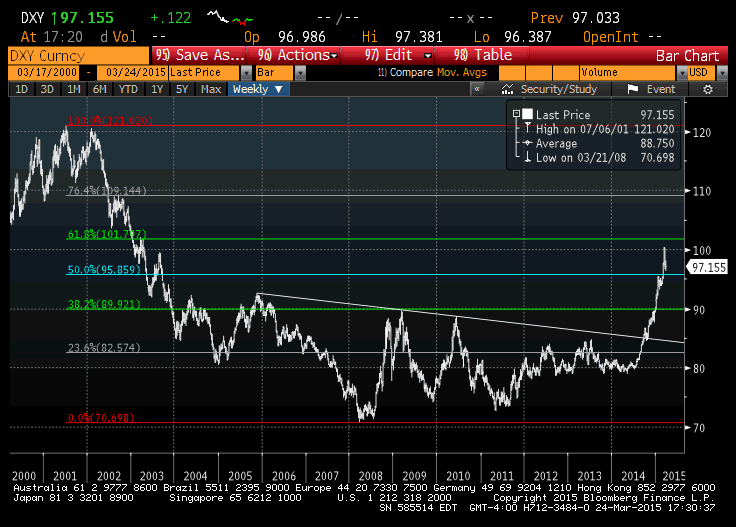Open the Actions menu
Screen dimensions: 736x527
click(292, 55)
